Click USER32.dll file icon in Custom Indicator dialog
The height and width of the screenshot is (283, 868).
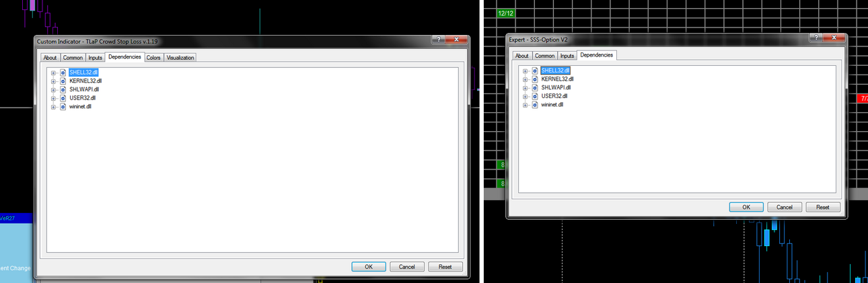pos(63,97)
